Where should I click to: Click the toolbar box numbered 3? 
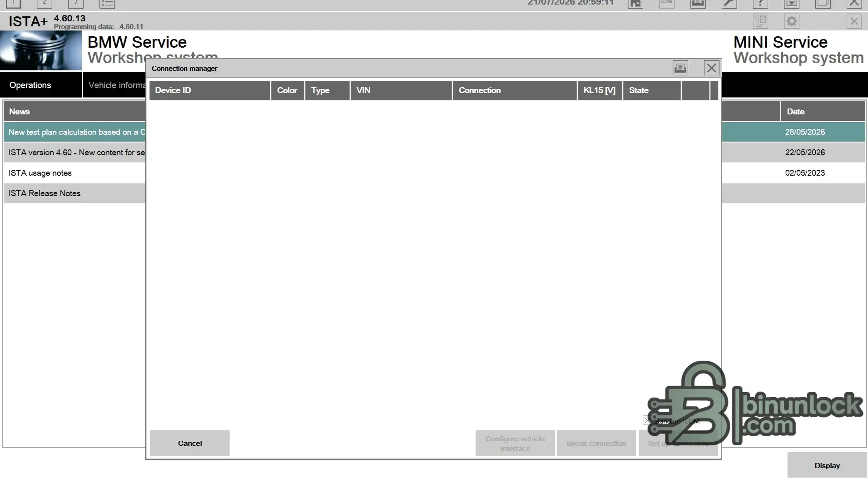tap(75, 4)
